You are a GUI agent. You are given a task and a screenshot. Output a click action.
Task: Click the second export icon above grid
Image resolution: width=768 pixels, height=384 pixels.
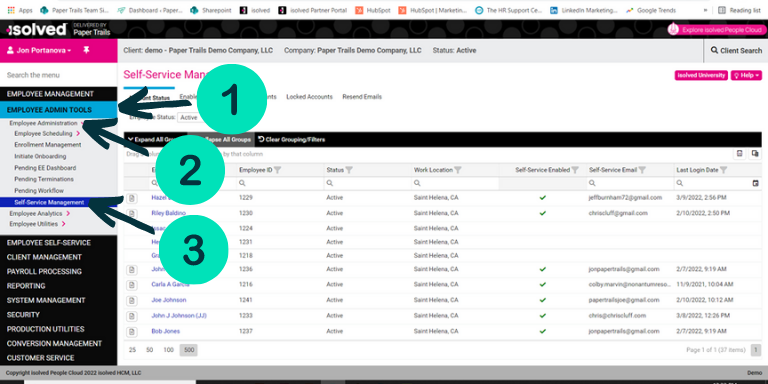click(755, 154)
